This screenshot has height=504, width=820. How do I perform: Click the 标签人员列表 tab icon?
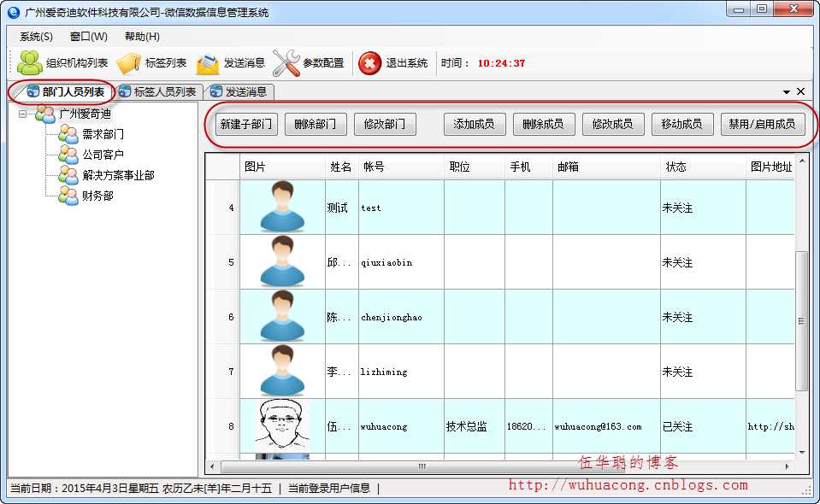point(125,91)
